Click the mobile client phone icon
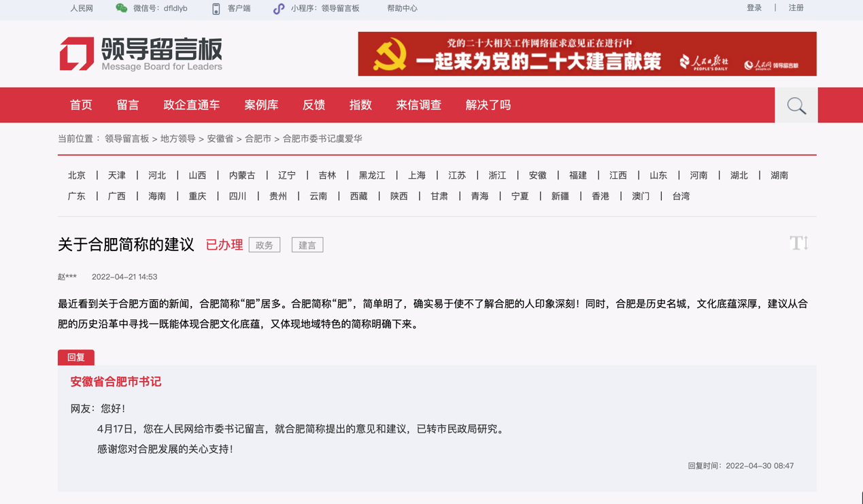863x504 pixels. [x=216, y=9]
